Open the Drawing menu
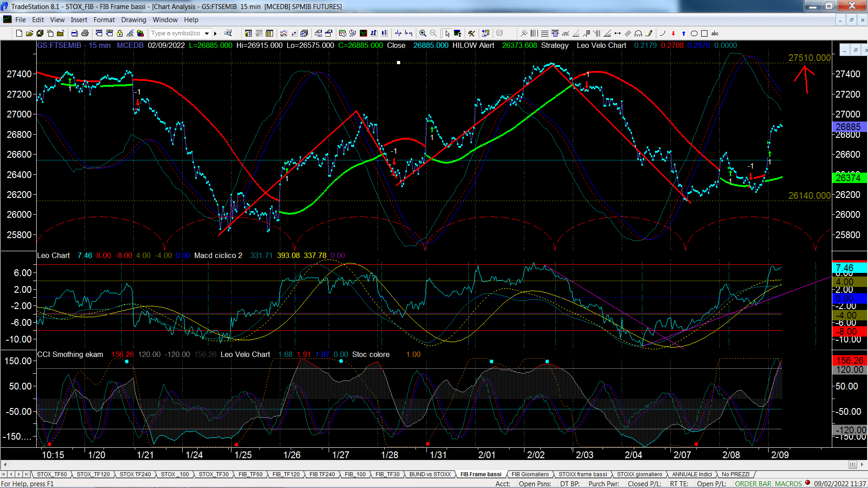This screenshot has height=488, width=868. [x=133, y=20]
